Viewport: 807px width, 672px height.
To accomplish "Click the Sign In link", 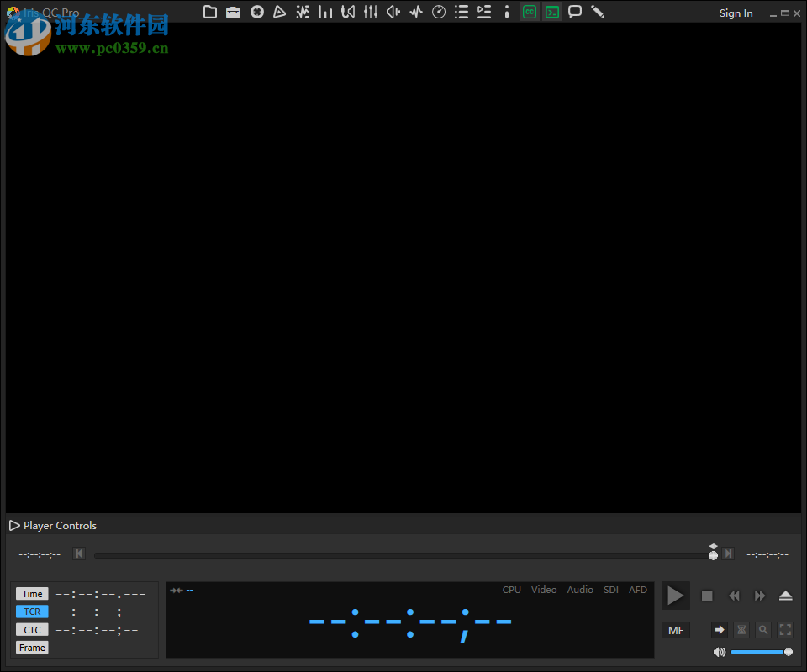I will click(x=736, y=13).
